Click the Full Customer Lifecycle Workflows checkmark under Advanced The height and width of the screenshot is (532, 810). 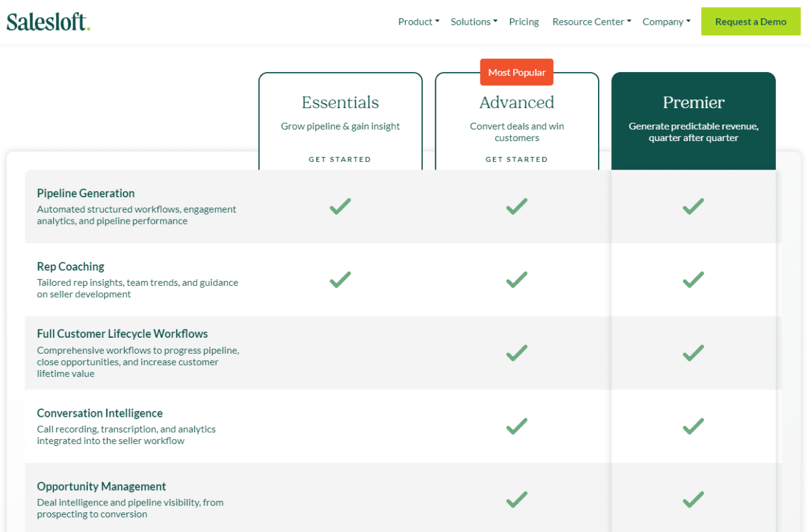516,353
